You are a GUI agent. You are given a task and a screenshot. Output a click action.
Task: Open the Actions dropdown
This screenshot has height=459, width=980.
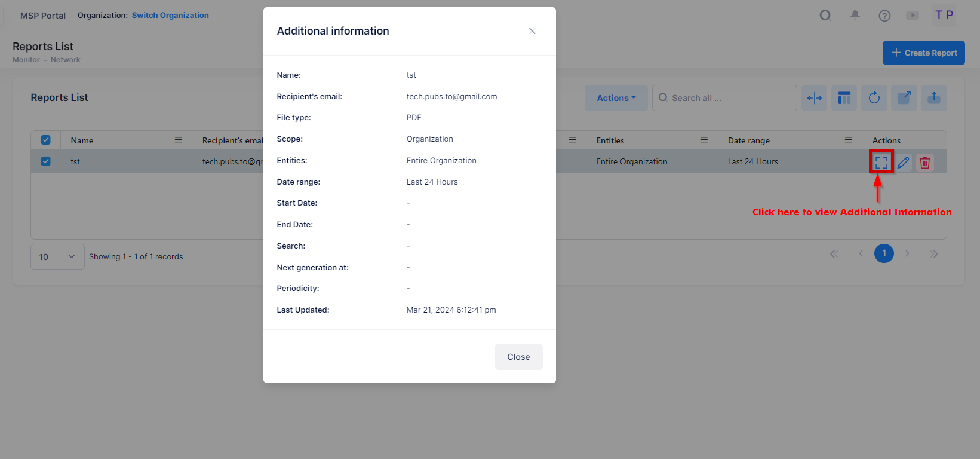pos(616,98)
